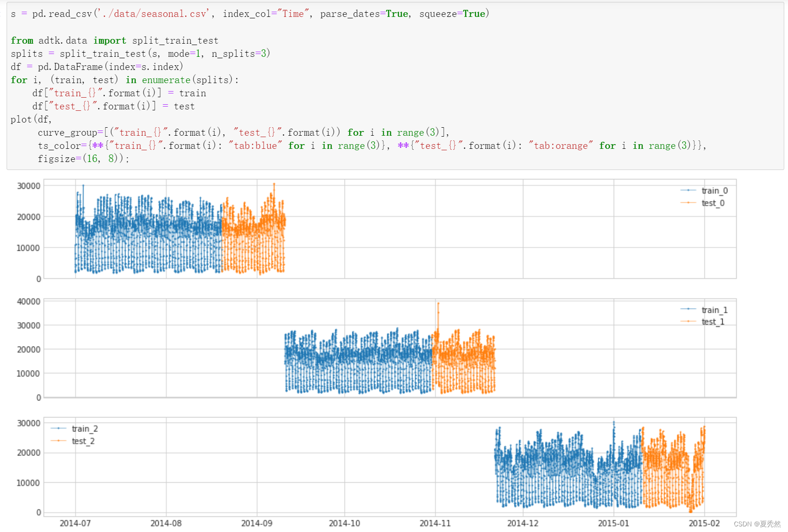The height and width of the screenshot is (532, 788).
Task: Click the train_1 legend label
Action: pos(714,310)
